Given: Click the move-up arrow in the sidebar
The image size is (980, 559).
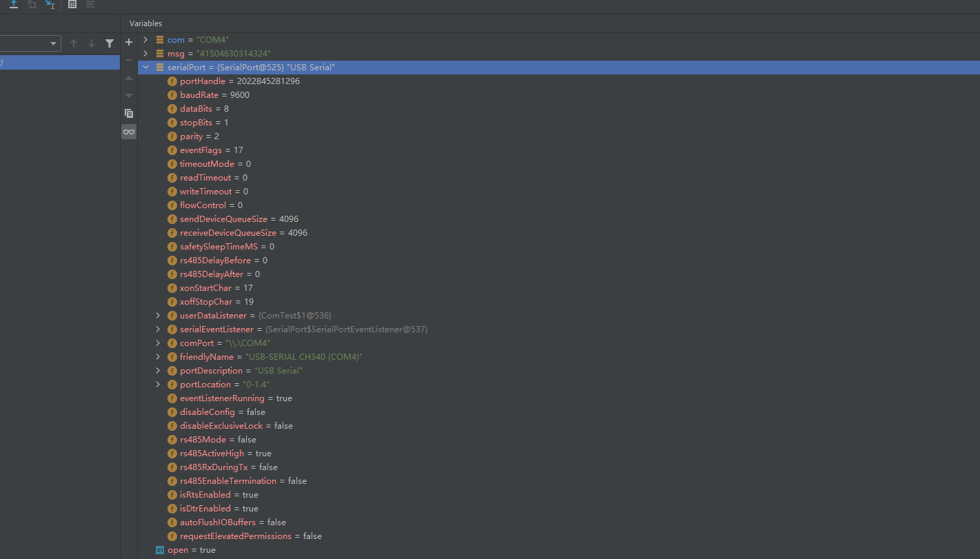Looking at the screenshot, I should [128, 78].
